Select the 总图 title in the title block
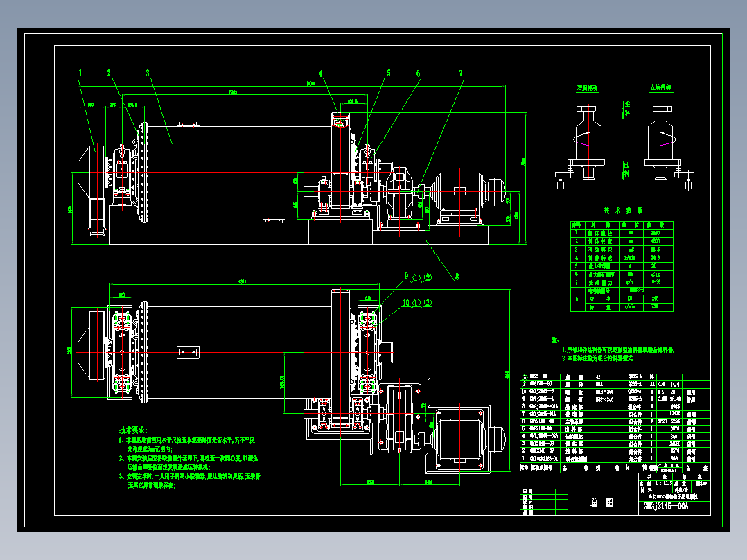The width and height of the screenshot is (747, 560). click(601, 502)
